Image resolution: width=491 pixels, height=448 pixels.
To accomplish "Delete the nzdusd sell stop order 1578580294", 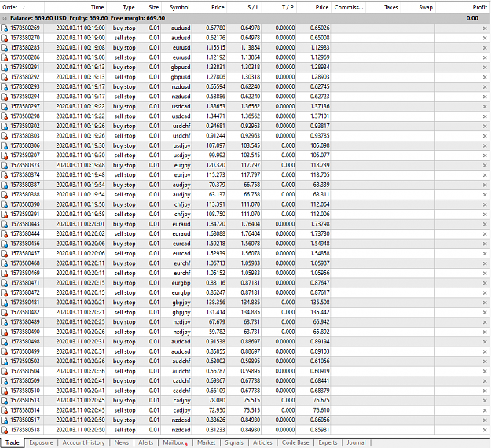I will tap(485, 97).
